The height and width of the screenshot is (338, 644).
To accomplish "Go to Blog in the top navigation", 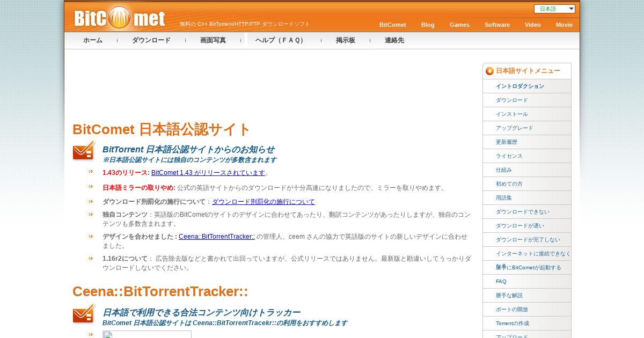I will point(428,25).
